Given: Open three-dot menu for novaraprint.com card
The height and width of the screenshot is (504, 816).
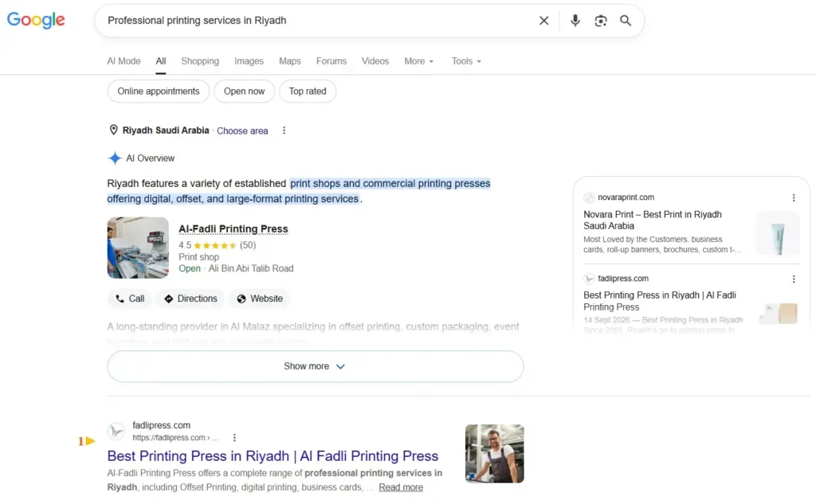Looking at the screenshot, I should 794,197.
